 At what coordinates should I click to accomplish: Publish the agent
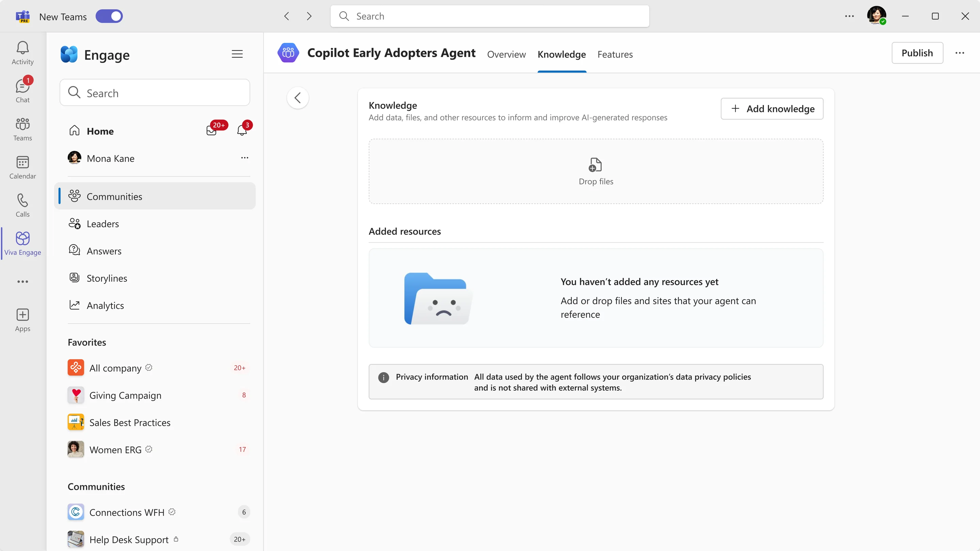917,53
